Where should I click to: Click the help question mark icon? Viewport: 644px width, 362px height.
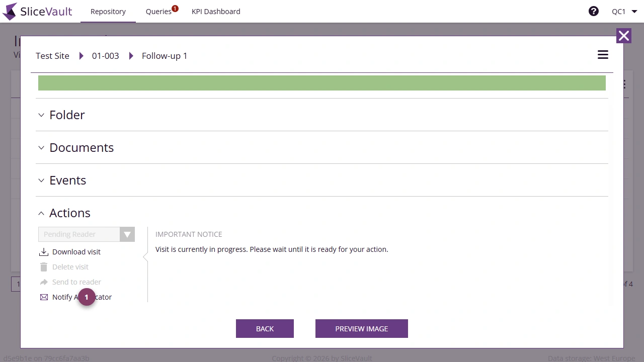point(594,11)
